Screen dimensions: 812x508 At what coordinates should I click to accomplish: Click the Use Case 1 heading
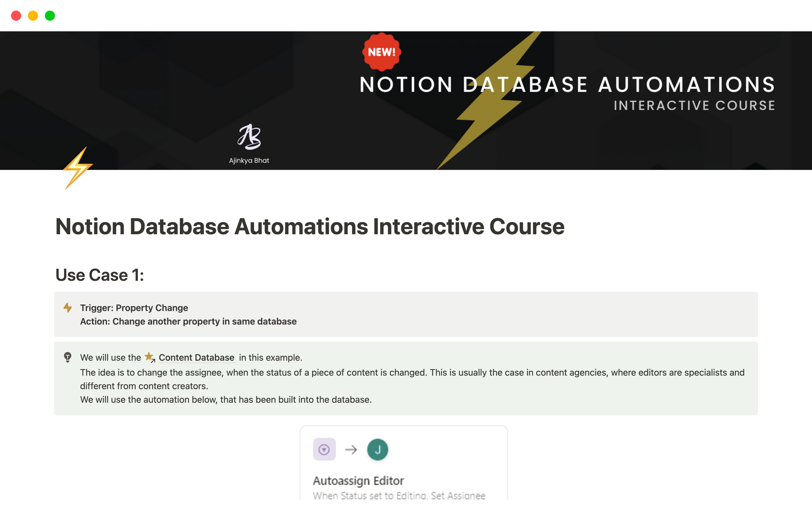tap(99, 275)
